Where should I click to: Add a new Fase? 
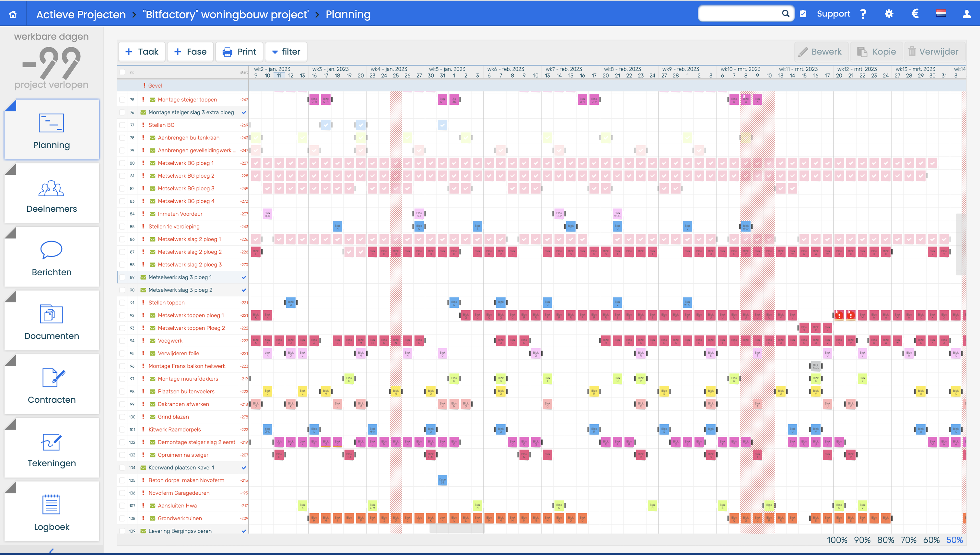[x=190, y=52]
